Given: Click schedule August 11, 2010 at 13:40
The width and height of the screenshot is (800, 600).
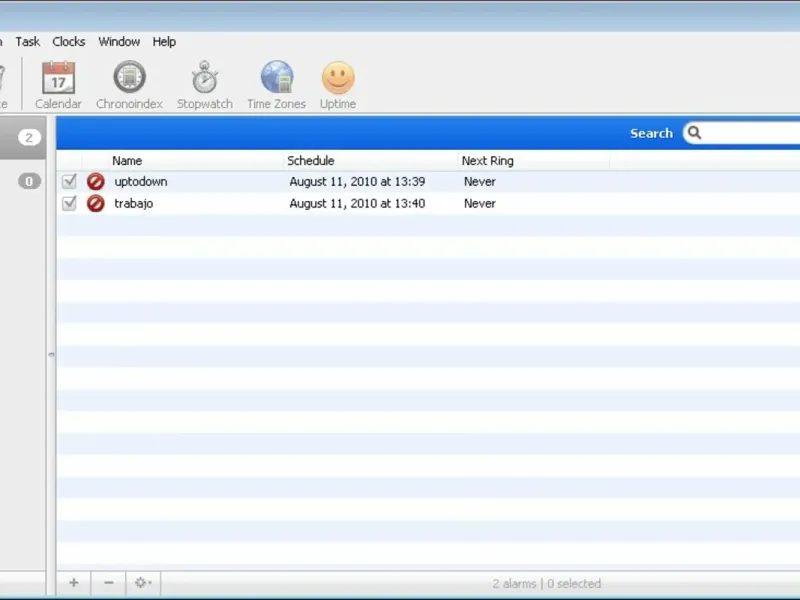Looking at the screenshot, I should point(357,204).
